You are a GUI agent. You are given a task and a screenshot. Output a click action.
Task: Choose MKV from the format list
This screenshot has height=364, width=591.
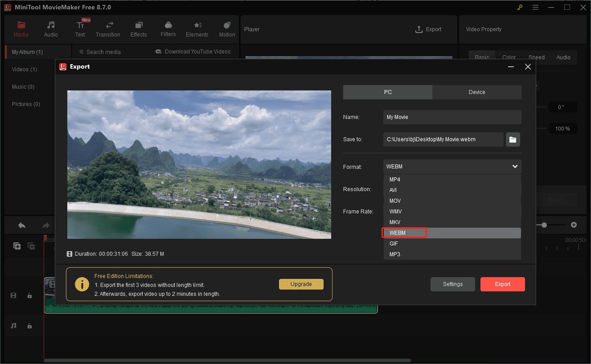[x=452, y=222]
